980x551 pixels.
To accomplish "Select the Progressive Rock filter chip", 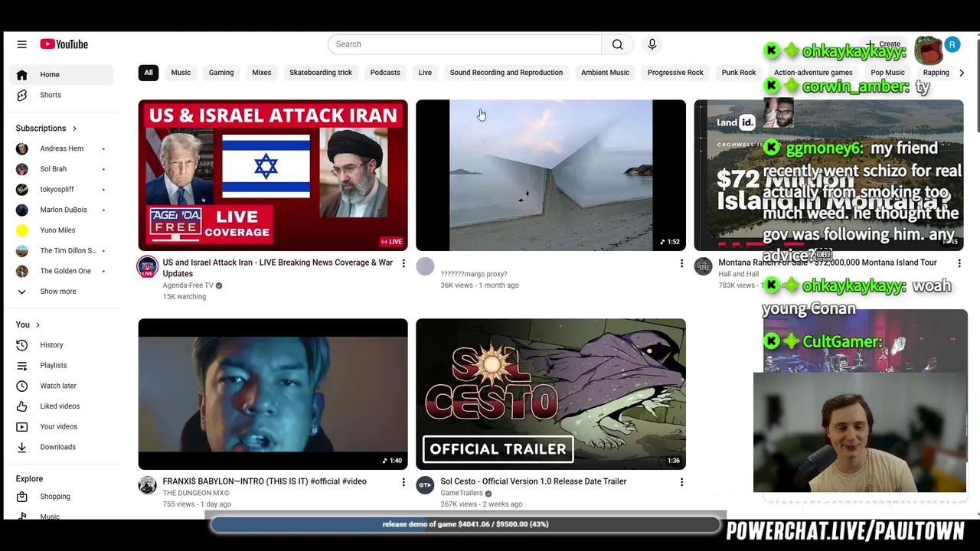I will tap(675, 73).
